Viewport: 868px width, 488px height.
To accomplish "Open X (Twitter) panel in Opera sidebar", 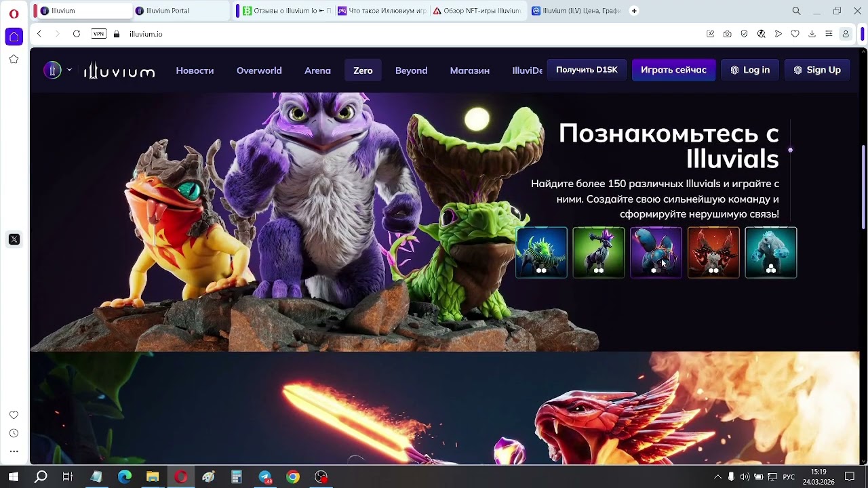I will [14, 239].
